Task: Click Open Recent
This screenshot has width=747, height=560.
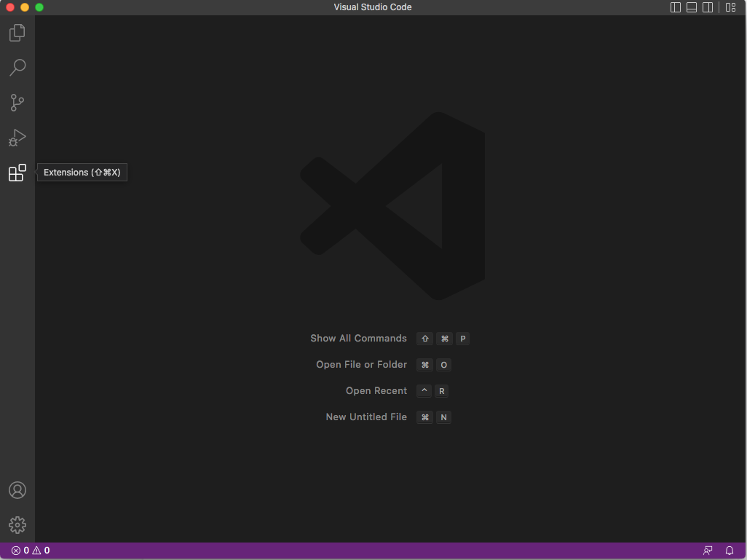Action: tap(376, 390)
